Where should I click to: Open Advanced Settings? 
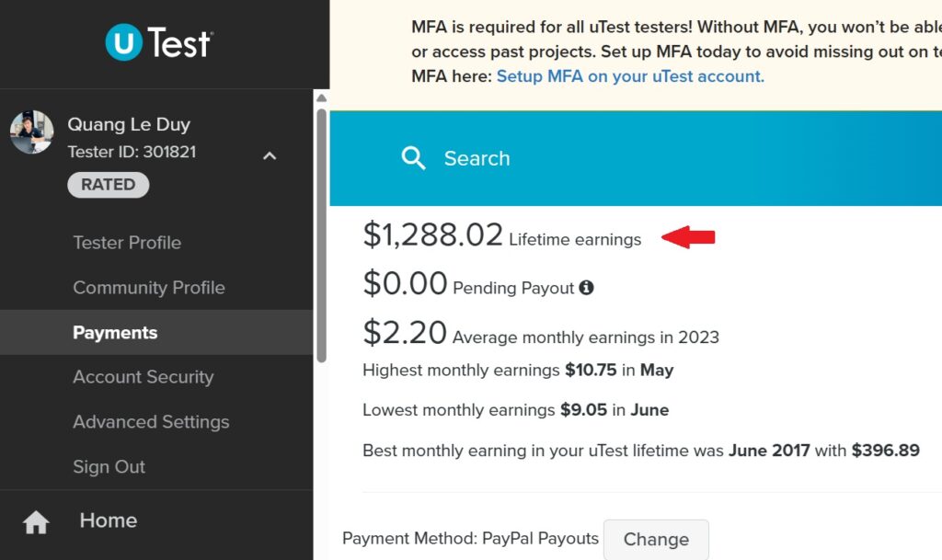coord(151,422)
